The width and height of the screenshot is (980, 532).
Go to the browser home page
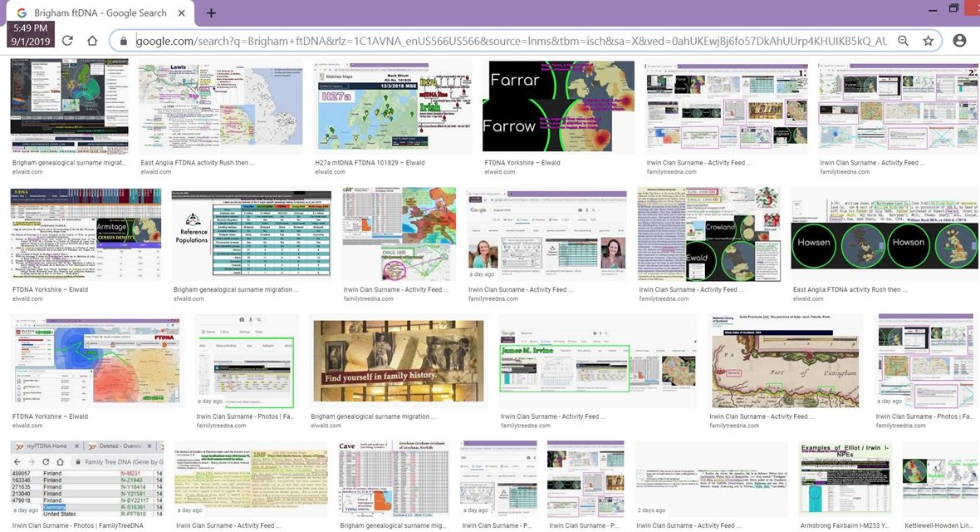[x=92, y=41]
